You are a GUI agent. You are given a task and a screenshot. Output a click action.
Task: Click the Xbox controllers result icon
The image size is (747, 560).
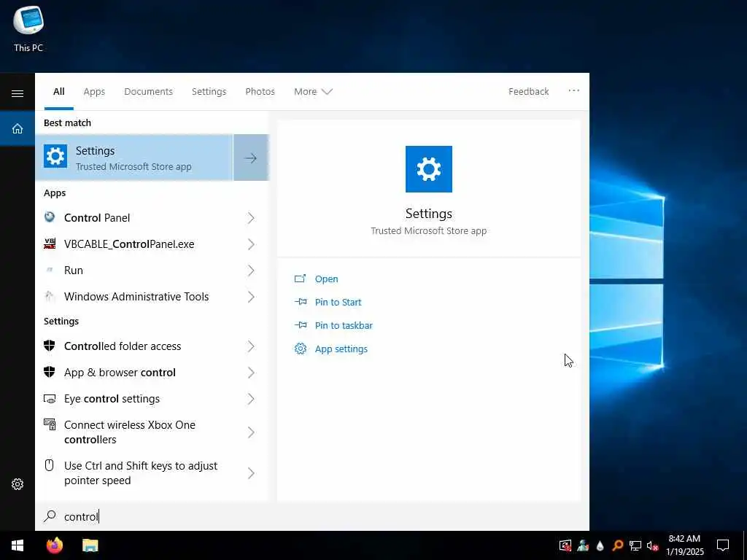coord(50,424)
